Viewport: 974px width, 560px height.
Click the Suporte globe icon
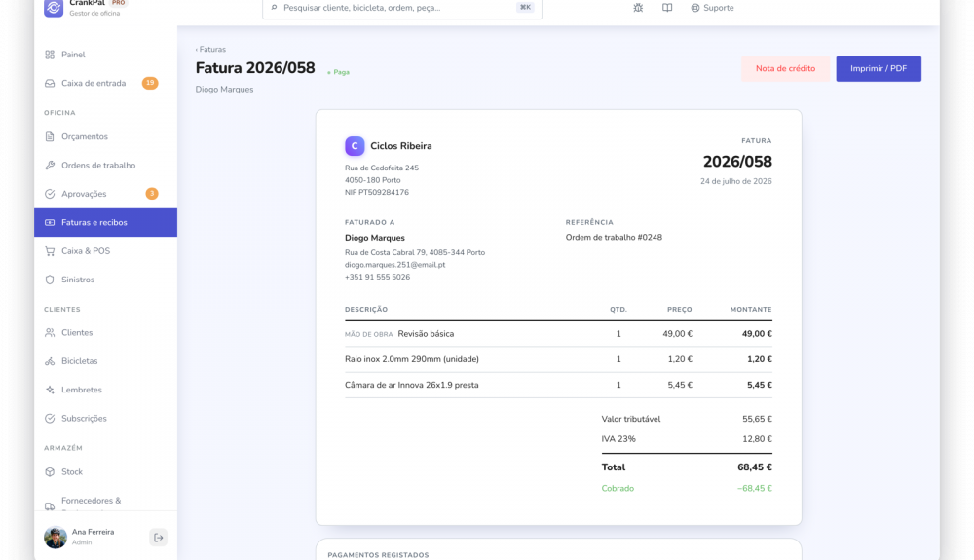pos(695,8)
